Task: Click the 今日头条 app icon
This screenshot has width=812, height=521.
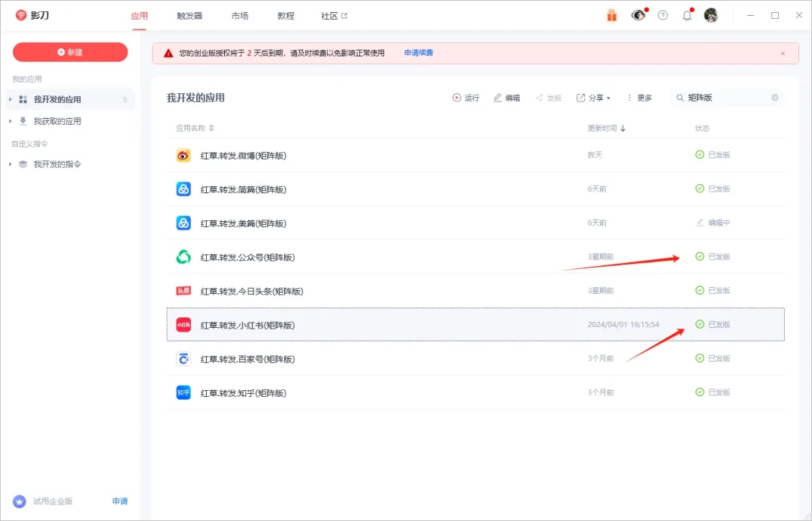Action: (183, 291)
